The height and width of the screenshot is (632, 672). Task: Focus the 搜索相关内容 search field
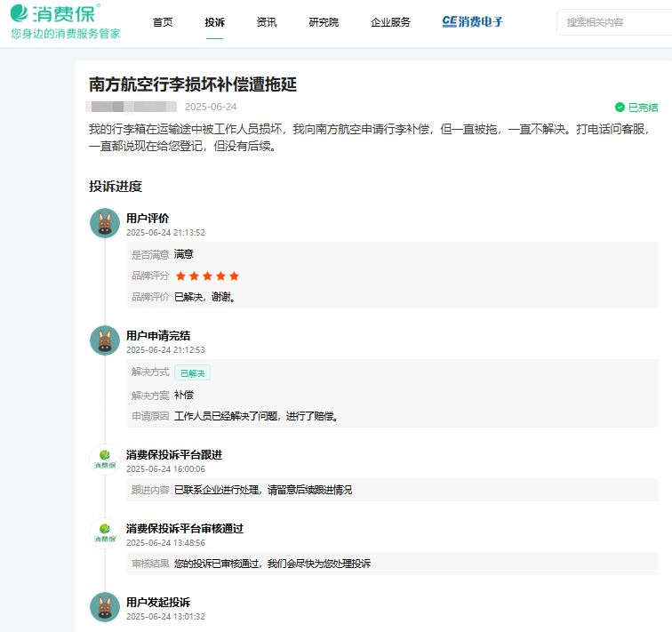pos(614,22)
